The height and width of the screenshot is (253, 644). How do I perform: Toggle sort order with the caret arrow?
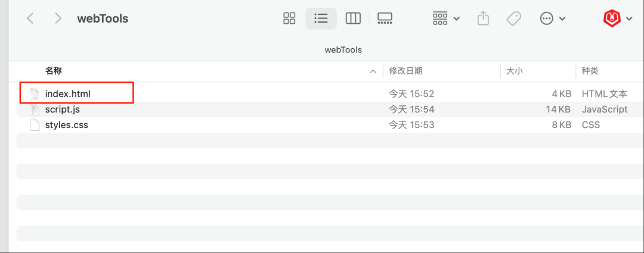pos(373,71)
